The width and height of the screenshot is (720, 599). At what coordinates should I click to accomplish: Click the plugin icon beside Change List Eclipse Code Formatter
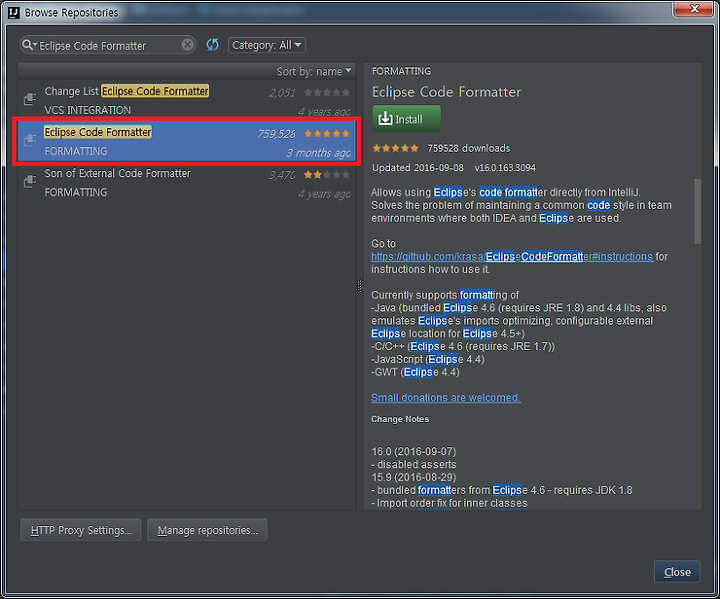tap(30, 98)
